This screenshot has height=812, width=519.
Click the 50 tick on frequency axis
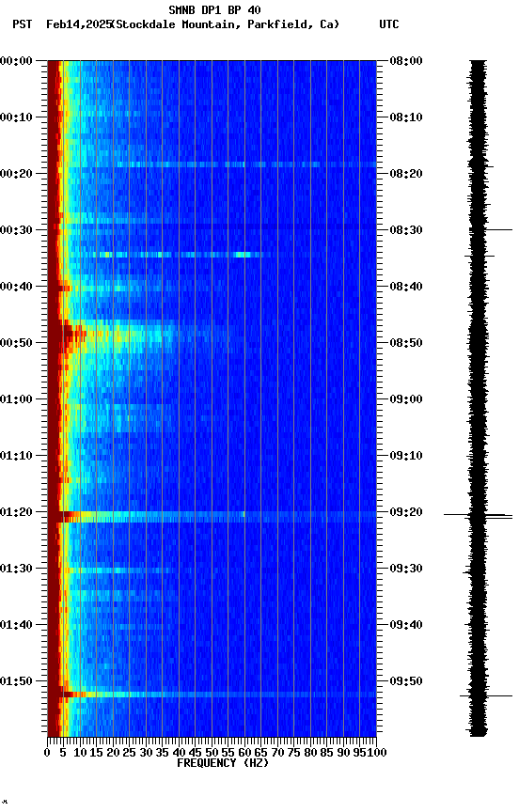coord(212,753)
